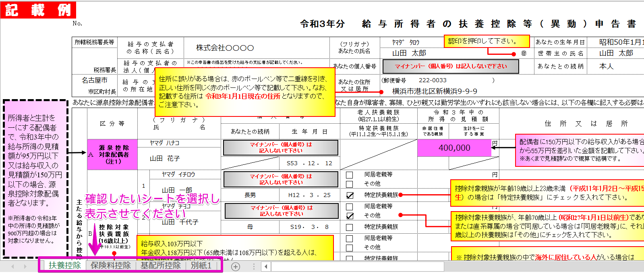Select the 世帯主 name 山田 太郎 cell
Screen dimensions: 644x274
tap(615, 53)
